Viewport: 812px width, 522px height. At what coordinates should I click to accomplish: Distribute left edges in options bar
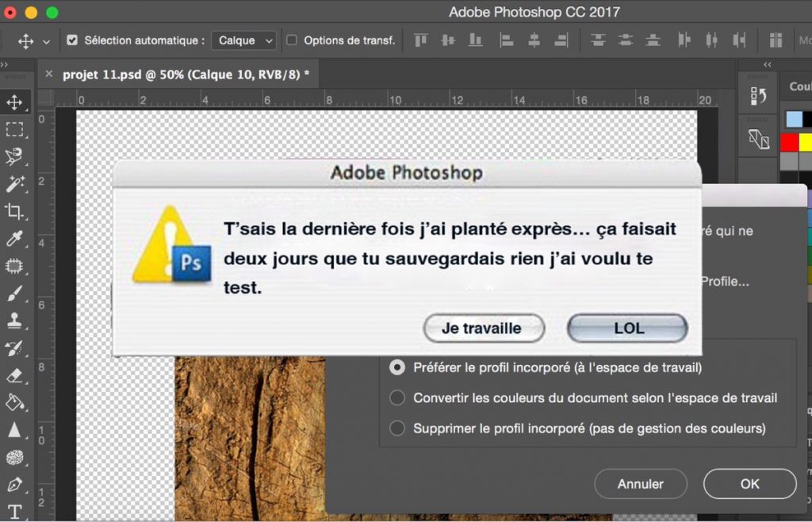click(684, 40)
